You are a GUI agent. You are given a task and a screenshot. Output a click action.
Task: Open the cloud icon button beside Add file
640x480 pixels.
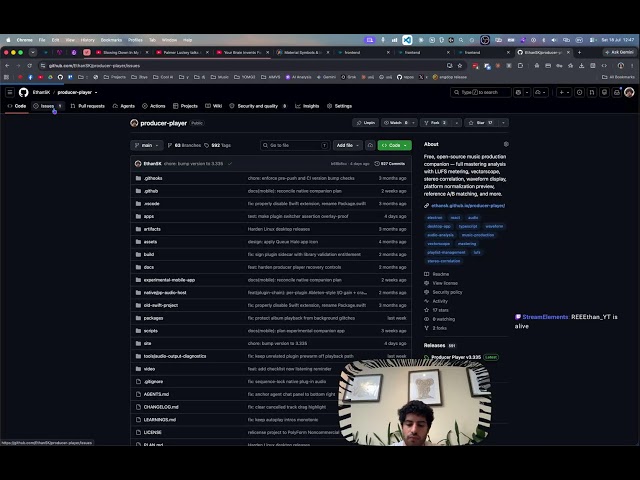coord(370,145)
